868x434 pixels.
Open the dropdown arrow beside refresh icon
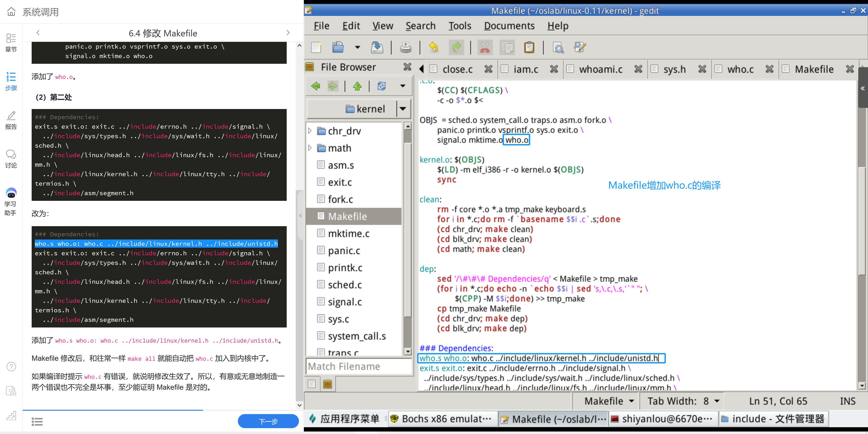[402, 86]
